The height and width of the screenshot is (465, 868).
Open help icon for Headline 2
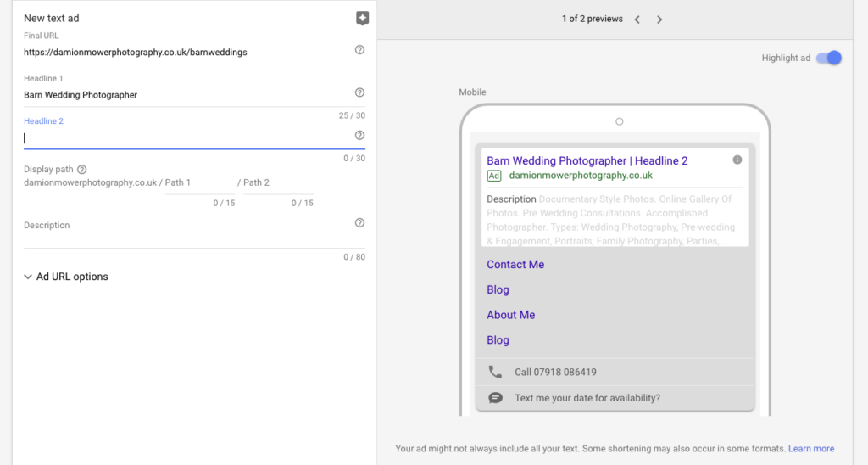(x=359, y=135)
